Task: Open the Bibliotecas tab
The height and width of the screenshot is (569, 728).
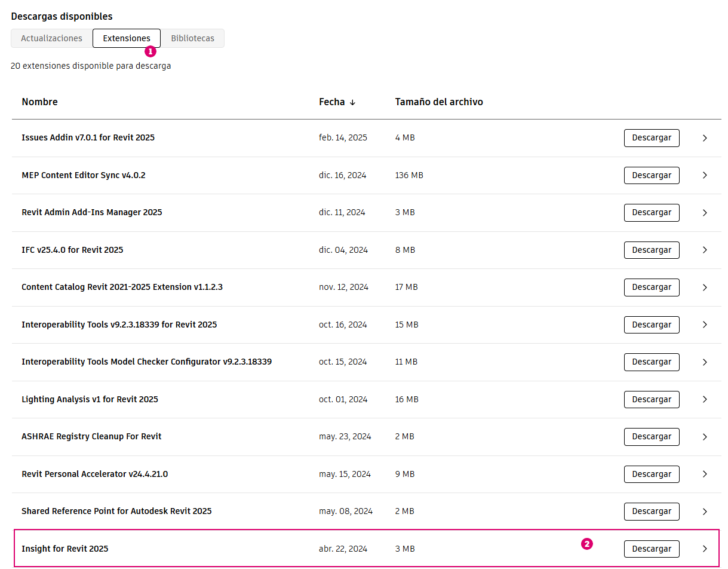Action: [192, 38]
